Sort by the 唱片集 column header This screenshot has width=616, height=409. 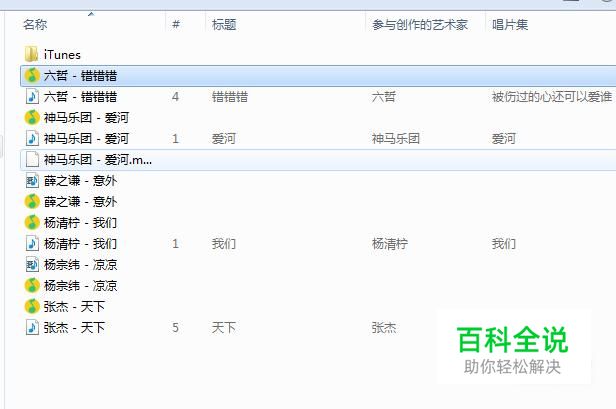[510, 25]
